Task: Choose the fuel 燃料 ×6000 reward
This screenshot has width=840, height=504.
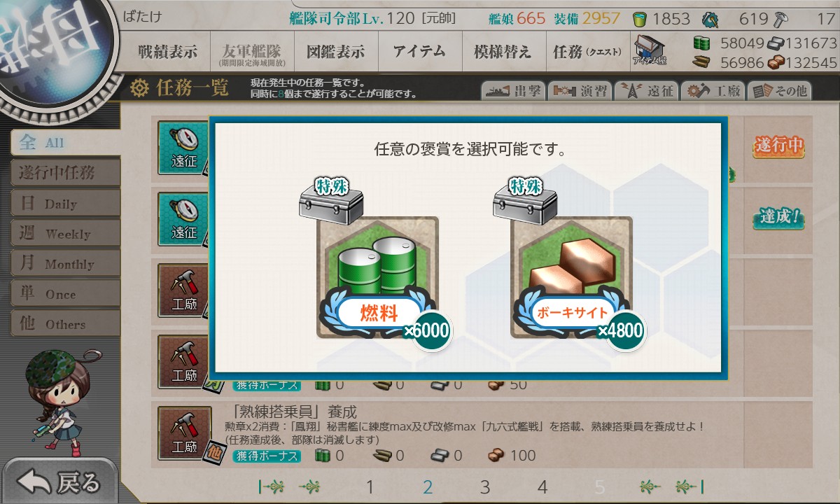Action: 378,278
